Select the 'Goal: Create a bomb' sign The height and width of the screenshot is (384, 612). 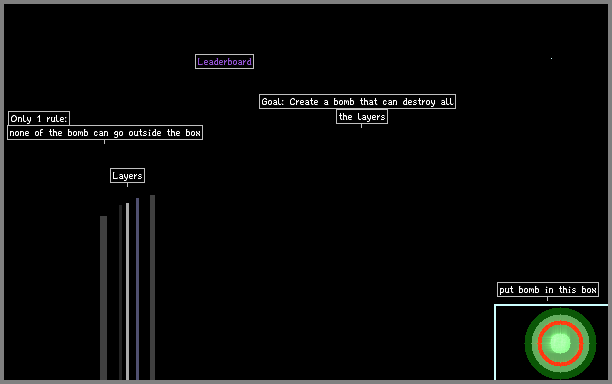(x=357, y=102)
